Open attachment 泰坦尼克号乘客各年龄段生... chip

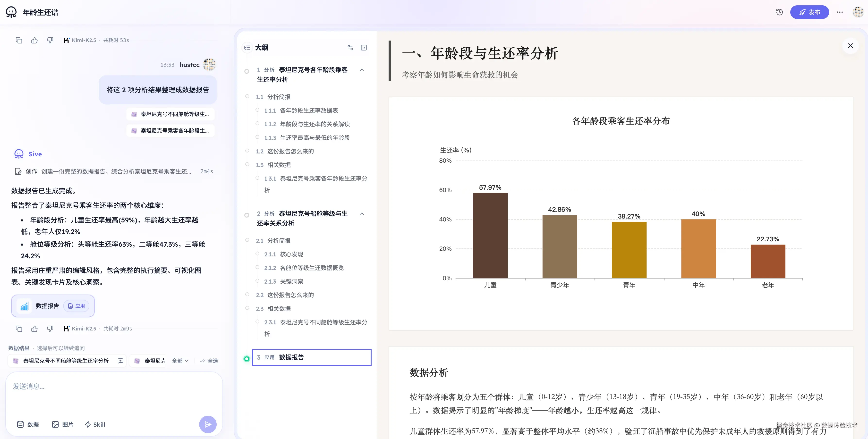coord(170,130)
